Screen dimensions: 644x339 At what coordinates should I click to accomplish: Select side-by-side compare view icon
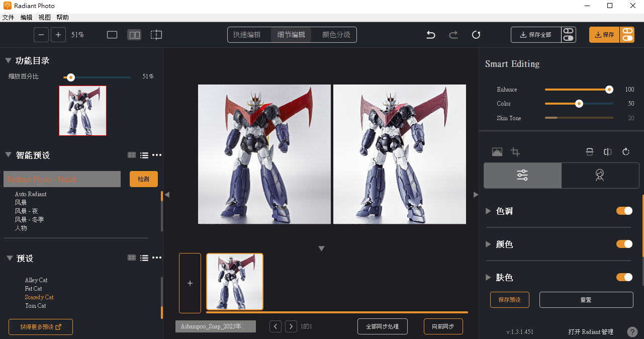click(134, 35)
